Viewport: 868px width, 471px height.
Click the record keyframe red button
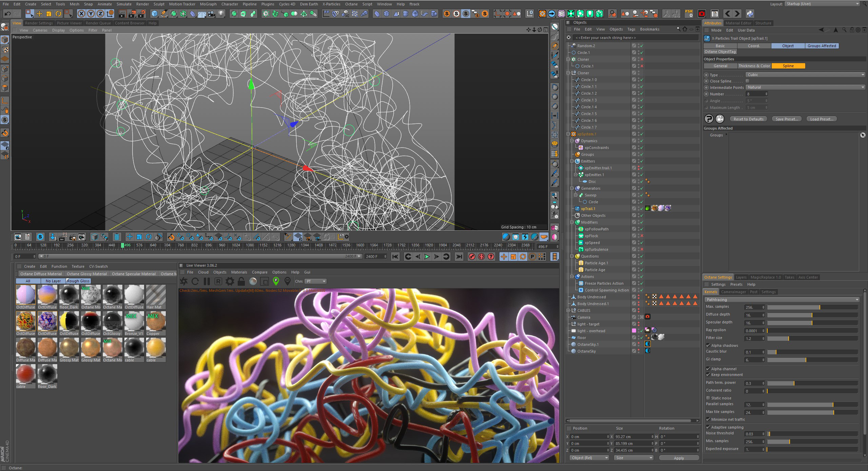[x=472, y=257]
